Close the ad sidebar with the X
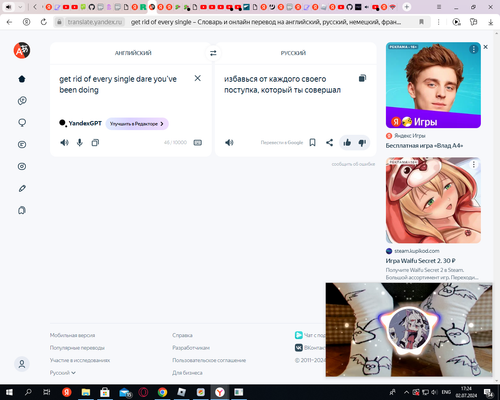500x400 pixels. pos(486,47)
